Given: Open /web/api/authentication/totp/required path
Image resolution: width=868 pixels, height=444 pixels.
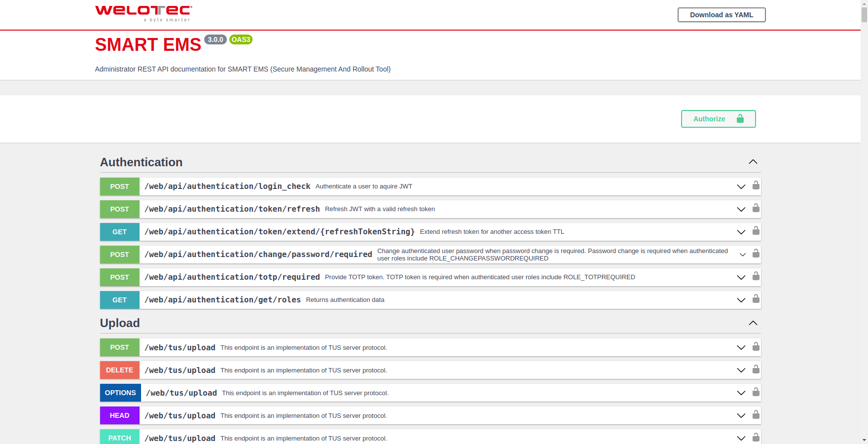Looking at the screenshot, I should tap(232, 277).
